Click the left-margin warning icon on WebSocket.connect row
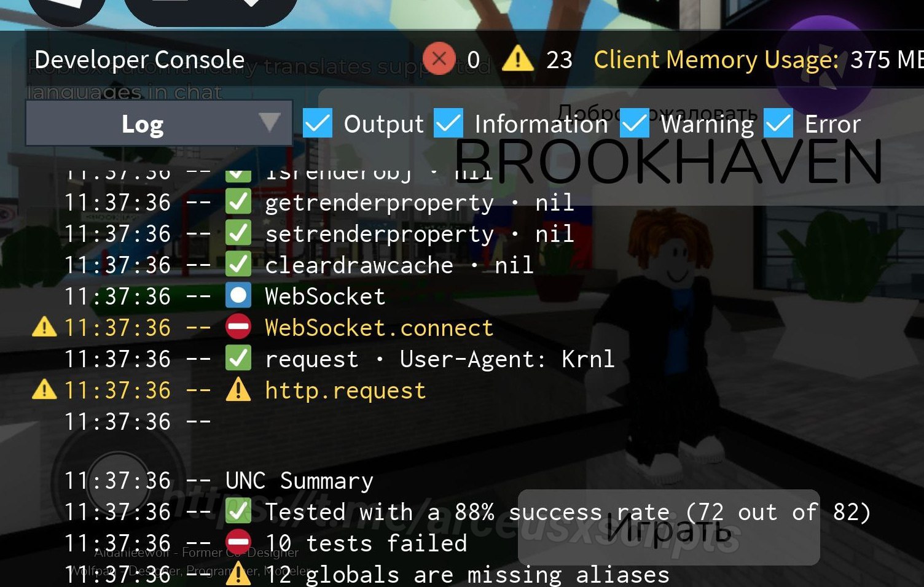The image size is (924, 587). point(44,327)
